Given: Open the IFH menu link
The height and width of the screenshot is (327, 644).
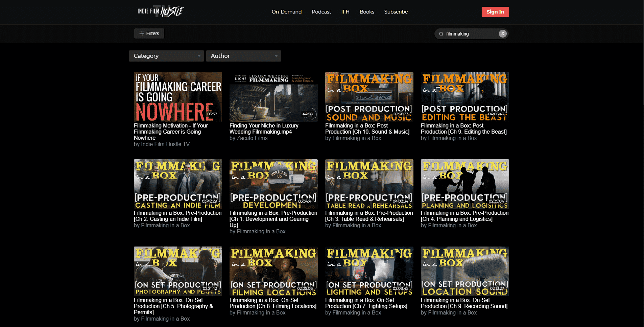Looking at the screenshot, I should click(x=345, y=12).
